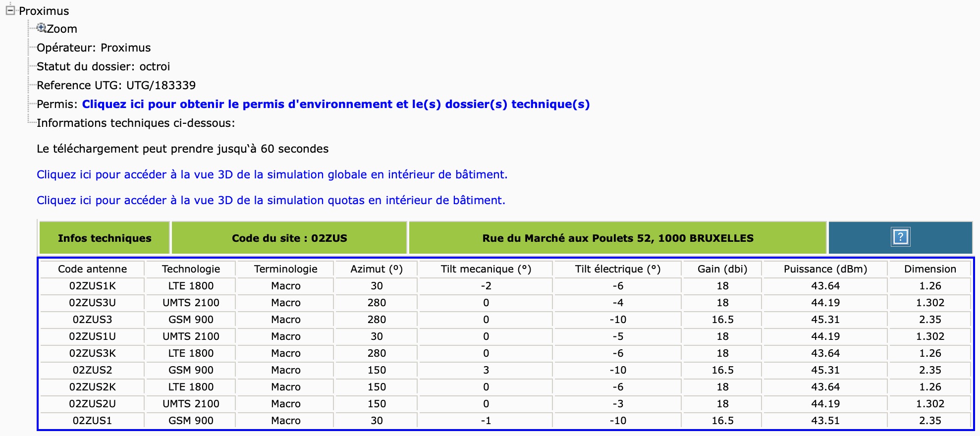Click the Azimut (°) column header

tap(377, 269)
